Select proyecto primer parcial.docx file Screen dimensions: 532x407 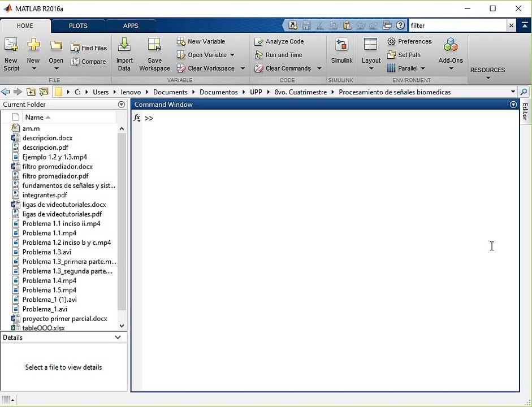tap(64, 319)
